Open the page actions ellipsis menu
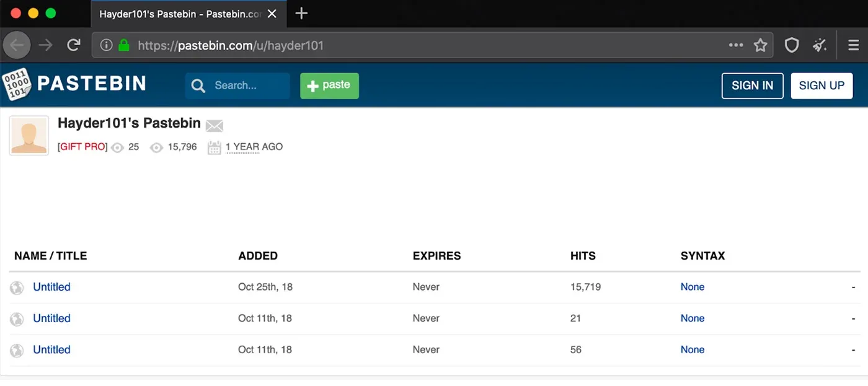This screenshot has width=868, height=386. click(x=735, y=45)
